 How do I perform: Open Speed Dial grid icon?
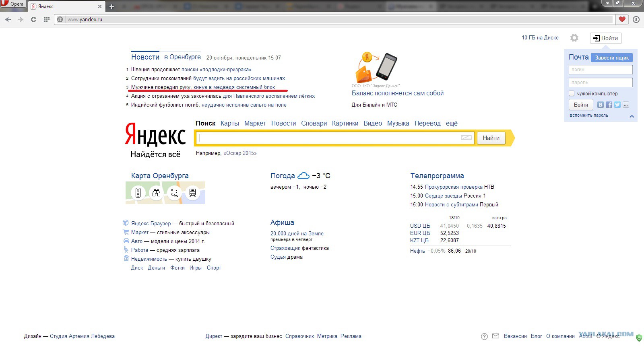click(47, 19)
